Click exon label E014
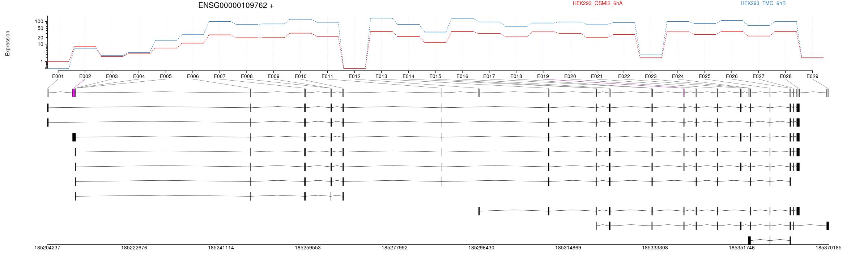The height and width of the screenshot is (253, 868). 408,76
